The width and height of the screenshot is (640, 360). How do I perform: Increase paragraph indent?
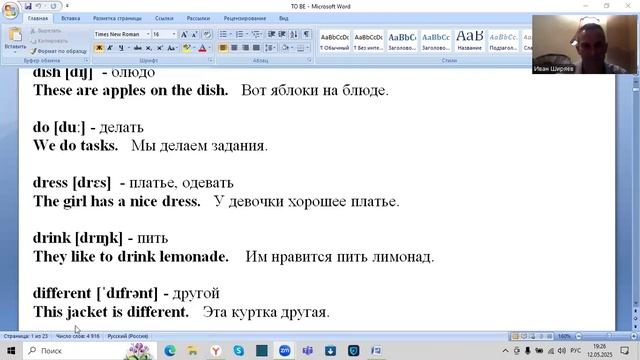tap(282, 34)
